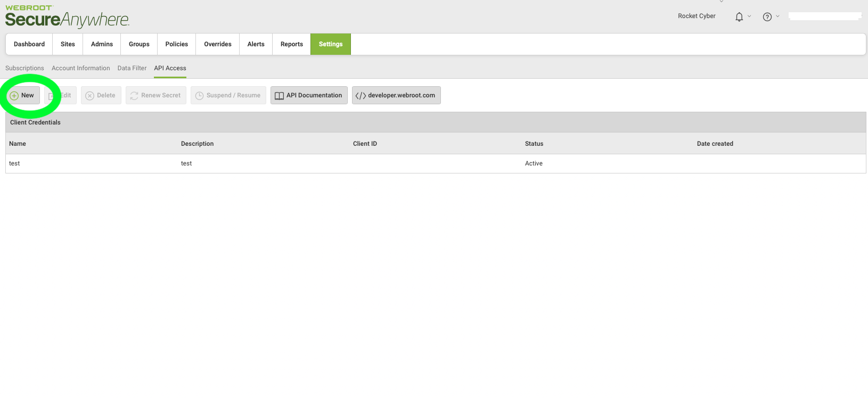Click the Edit button
Viewport: 868px width, 398px height.
(x=61, y=95)
